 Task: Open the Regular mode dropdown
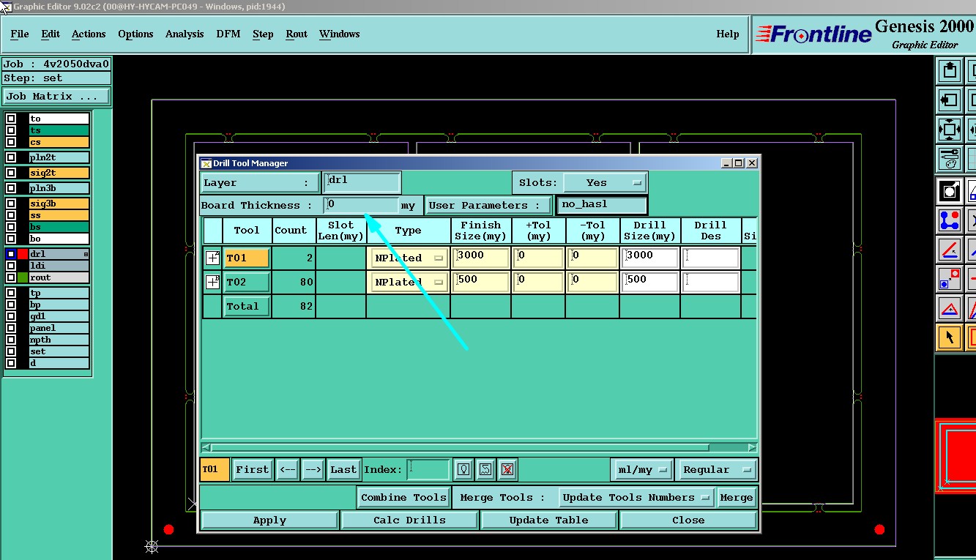click(x=717, y=469)
